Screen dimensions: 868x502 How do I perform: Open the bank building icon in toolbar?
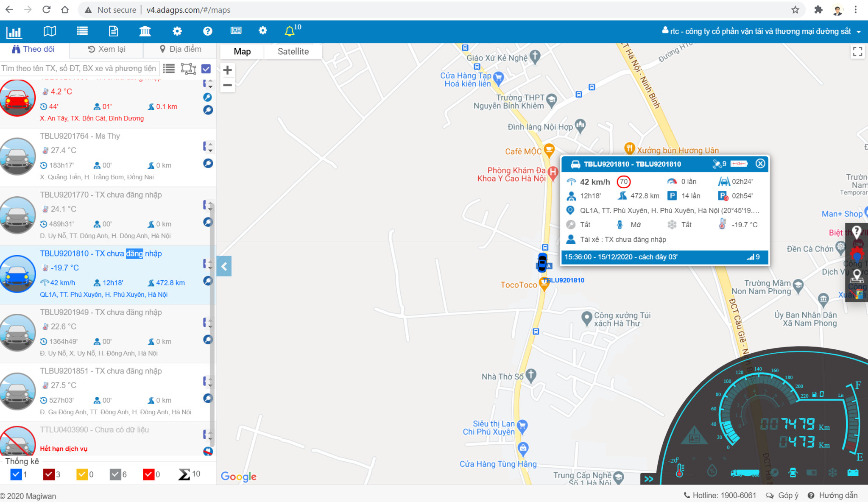click(145, 31)
